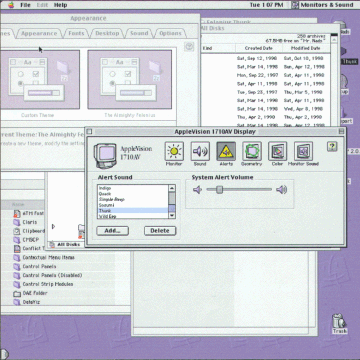The height and width of the screenshot is (360, 360).
Task: Switch to the Desktop tab
Action: pos(107,33)
